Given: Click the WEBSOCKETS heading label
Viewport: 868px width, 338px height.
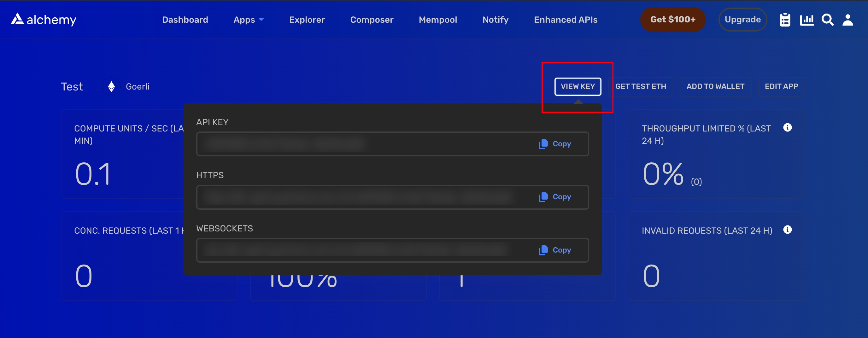Looking at the screenshot, I should pos(225,229).
